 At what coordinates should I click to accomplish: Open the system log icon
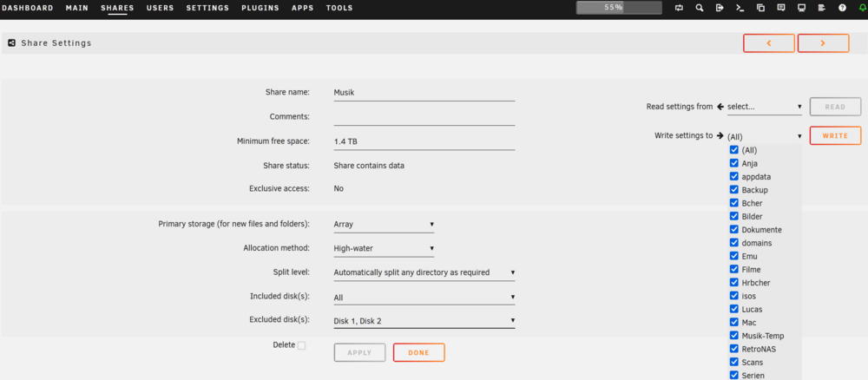[821, 8]
